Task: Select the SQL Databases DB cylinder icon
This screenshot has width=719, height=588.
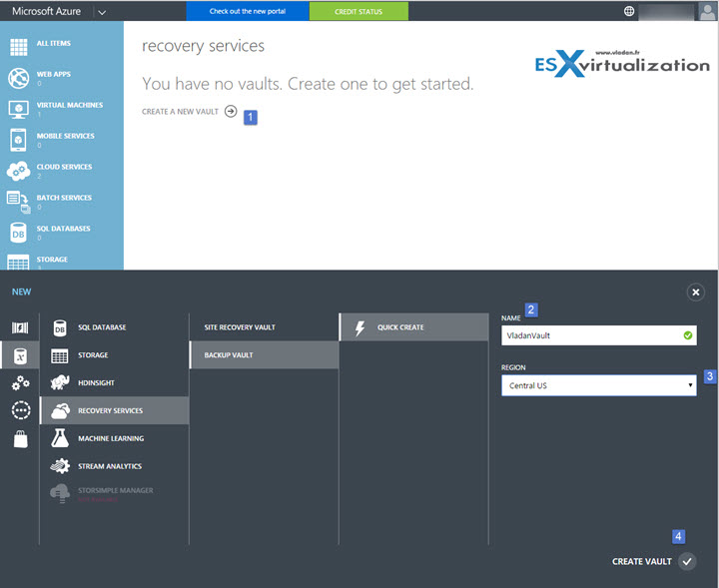Action: click(x=18, y=233)
